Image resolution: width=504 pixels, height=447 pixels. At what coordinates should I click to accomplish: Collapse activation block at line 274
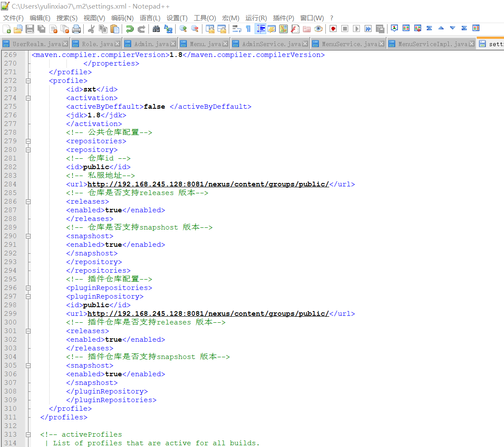coord(28,98)
